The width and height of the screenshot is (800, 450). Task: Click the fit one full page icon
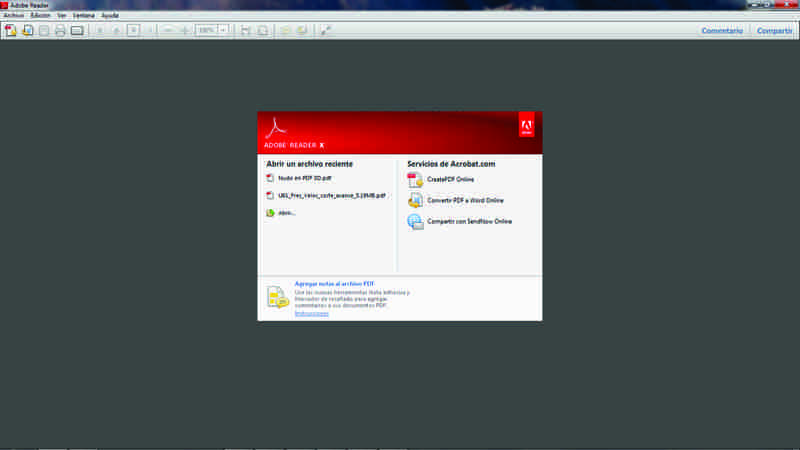point(263,31)
